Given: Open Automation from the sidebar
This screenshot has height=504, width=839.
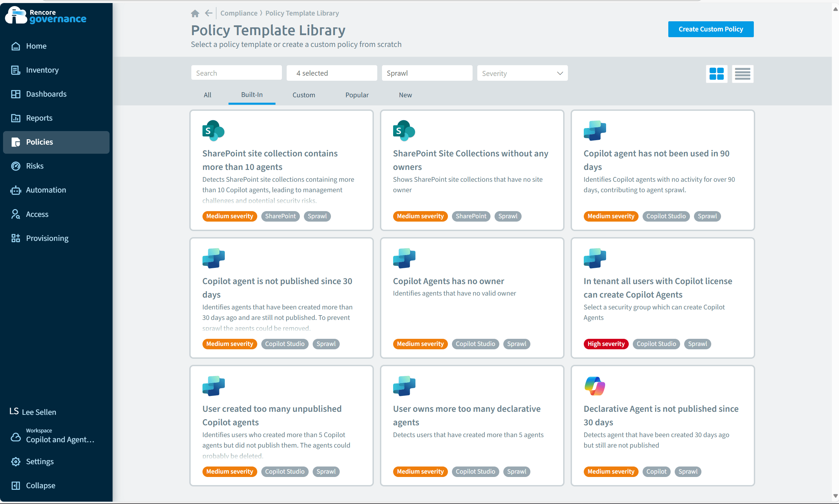Looking at the screenshot, I should pos(46,190).
